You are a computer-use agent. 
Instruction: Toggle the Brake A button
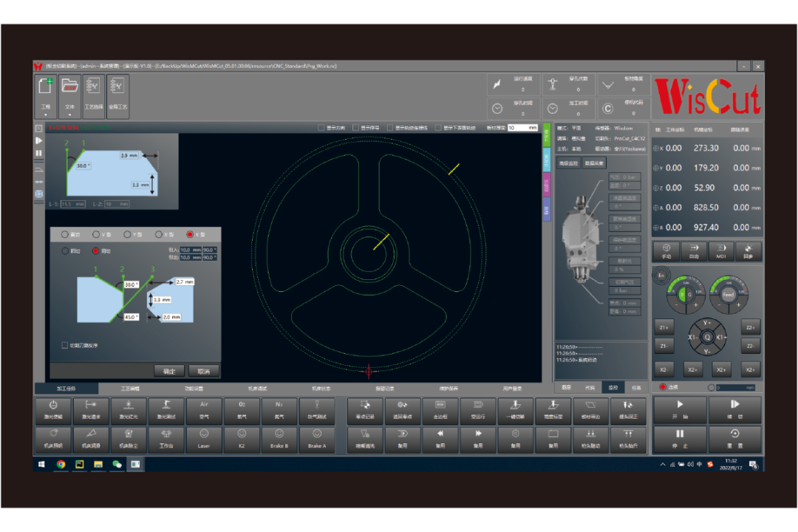[x=317, y=440]
